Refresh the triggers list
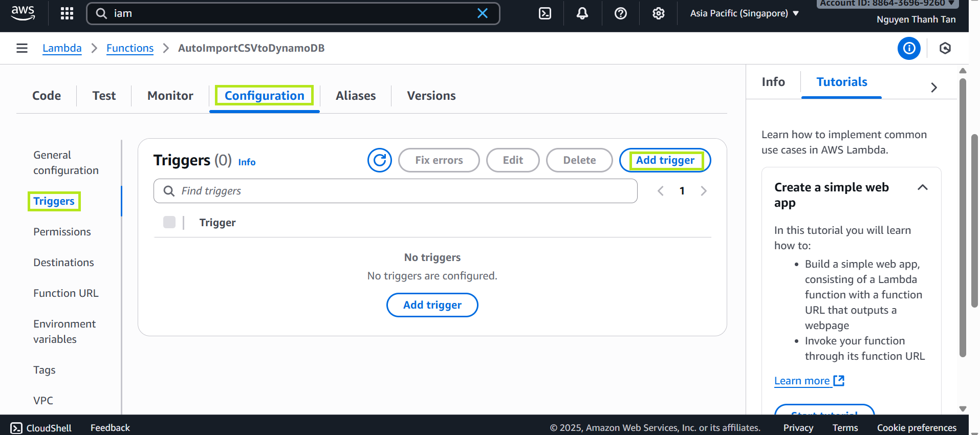The width and height of the screenshot is (980, 435). 379,160
